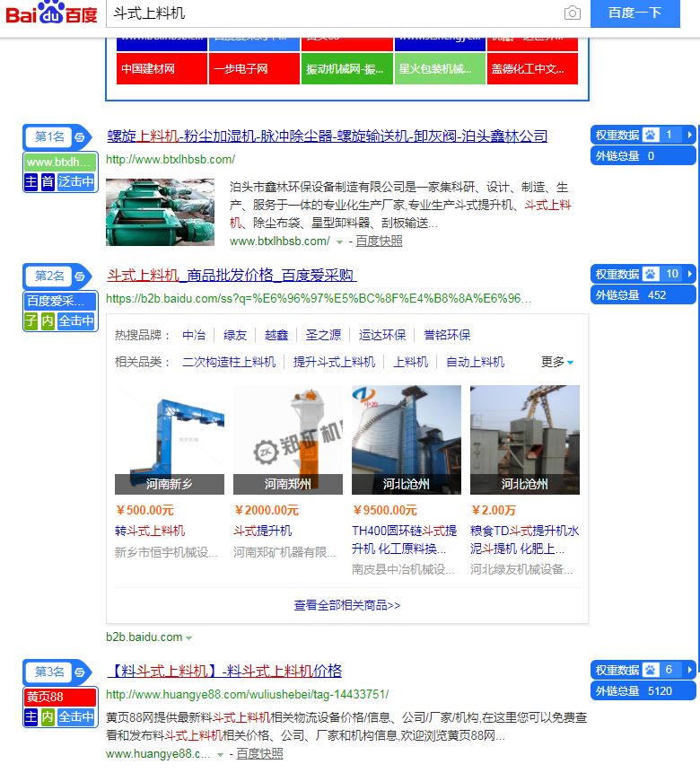Click the paw icon in second result's 权重数据
Screen dimensions: 700x773
coord(651,274)
